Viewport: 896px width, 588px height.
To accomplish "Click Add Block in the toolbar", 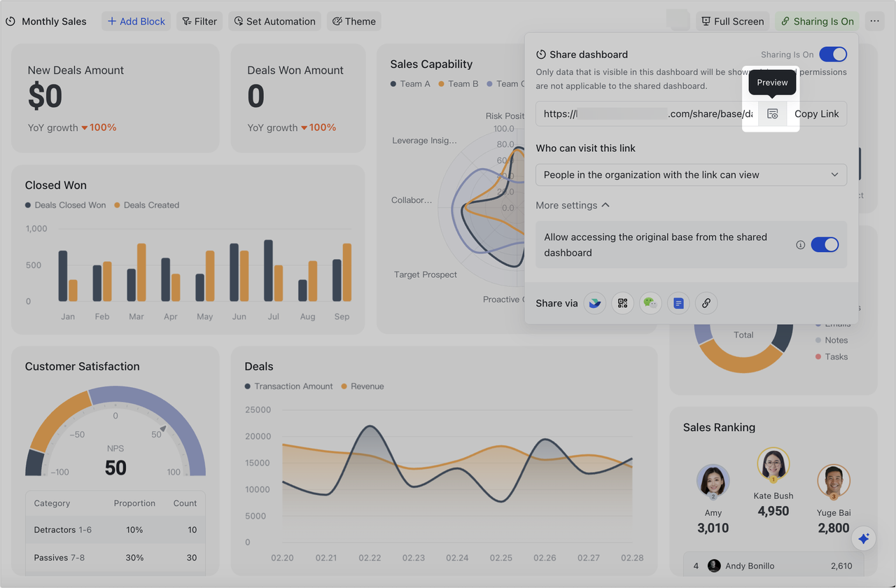I will point(136,22).
